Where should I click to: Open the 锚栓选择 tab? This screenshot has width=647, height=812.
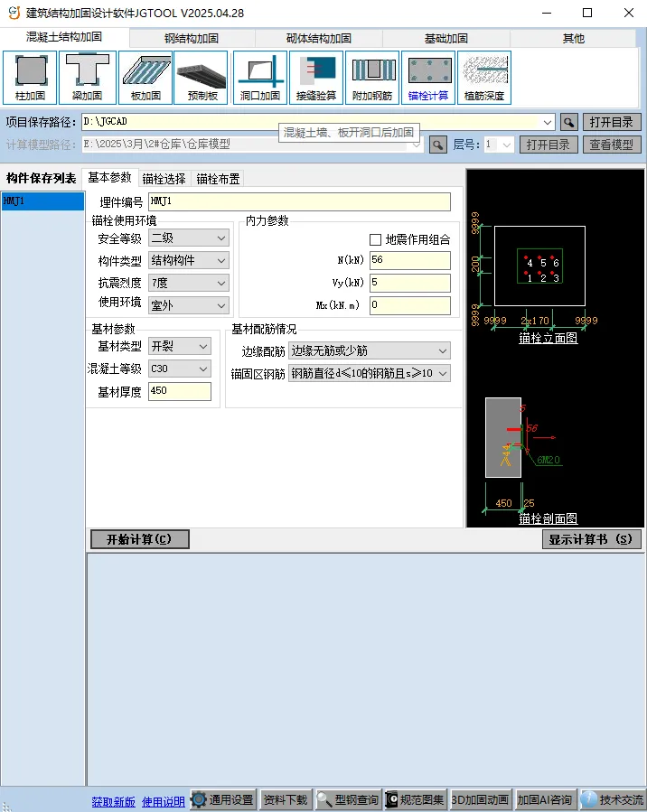pos(164,179)
